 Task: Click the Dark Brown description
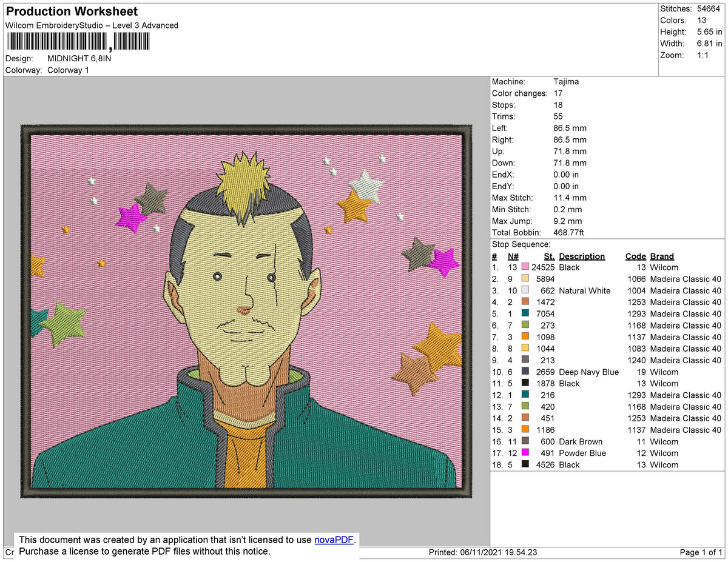(x=581, y=441)
